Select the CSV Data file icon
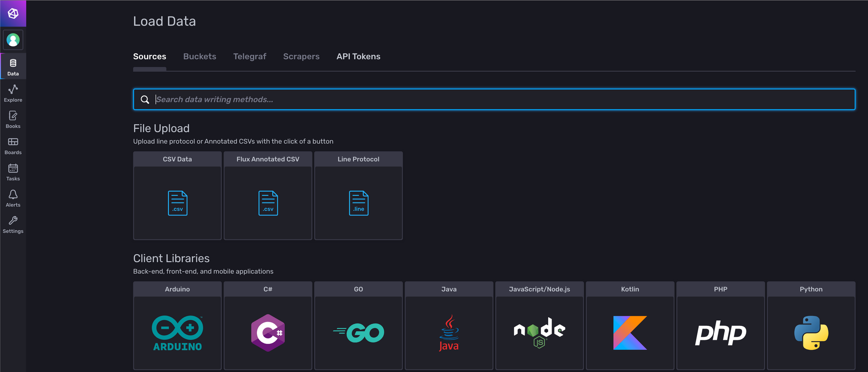The image size is (868, 372). pos(178,203)
